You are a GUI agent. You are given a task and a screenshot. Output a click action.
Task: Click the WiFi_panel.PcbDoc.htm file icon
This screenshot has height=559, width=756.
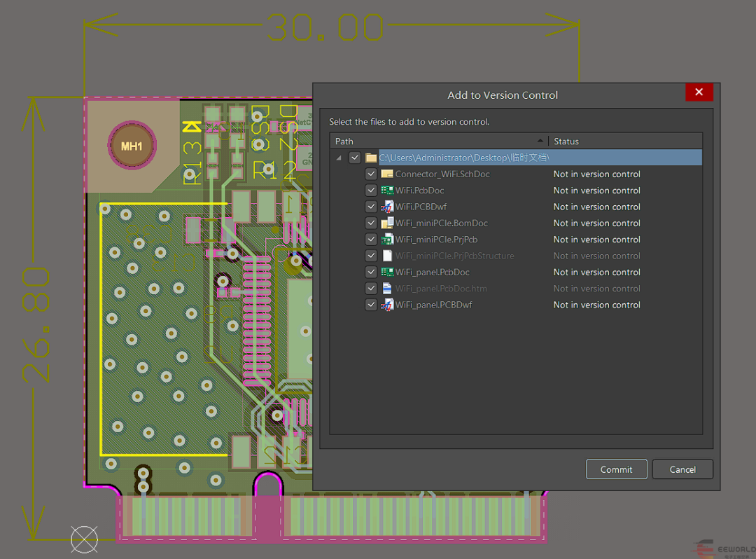pos(387,289)
